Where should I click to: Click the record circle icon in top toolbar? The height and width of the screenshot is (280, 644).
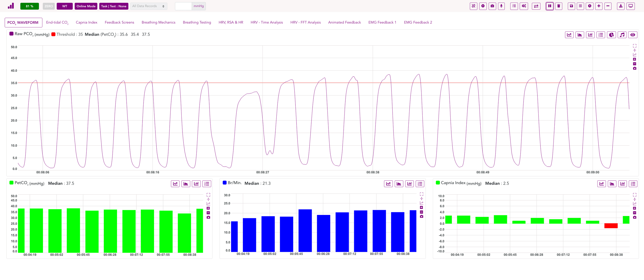483,6
